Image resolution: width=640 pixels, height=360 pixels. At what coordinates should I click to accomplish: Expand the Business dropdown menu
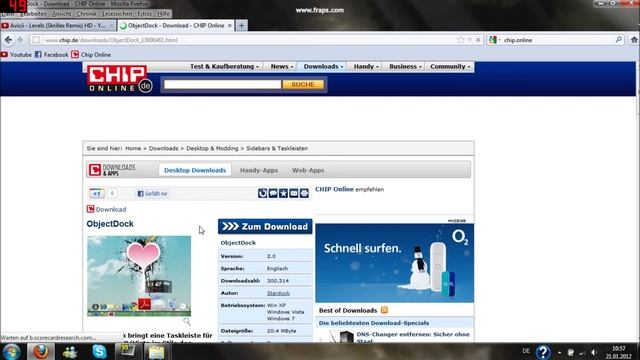(405, 66)
